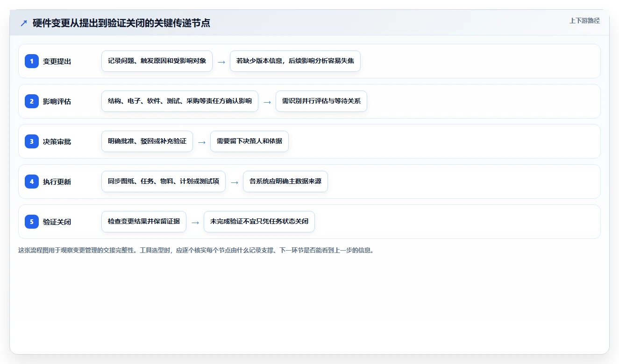The image size is (619, 364).
Task: Select step number 2 badge
Action: pos(32,101)
